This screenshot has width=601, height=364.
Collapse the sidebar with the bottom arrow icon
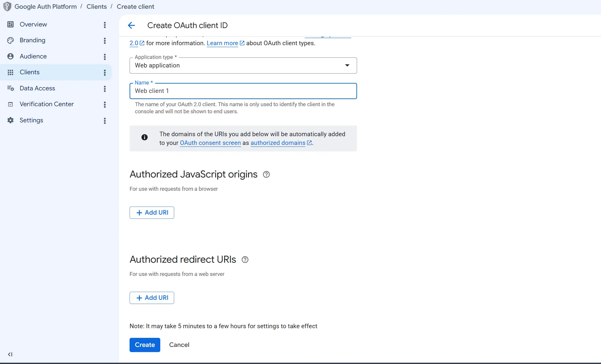pos(10,354)
